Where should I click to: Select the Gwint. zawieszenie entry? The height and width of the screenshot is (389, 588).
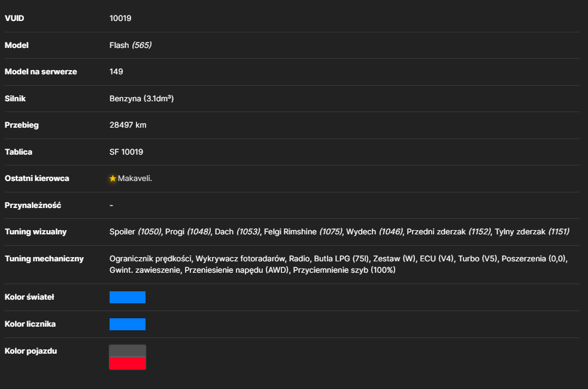coord(145,270)
